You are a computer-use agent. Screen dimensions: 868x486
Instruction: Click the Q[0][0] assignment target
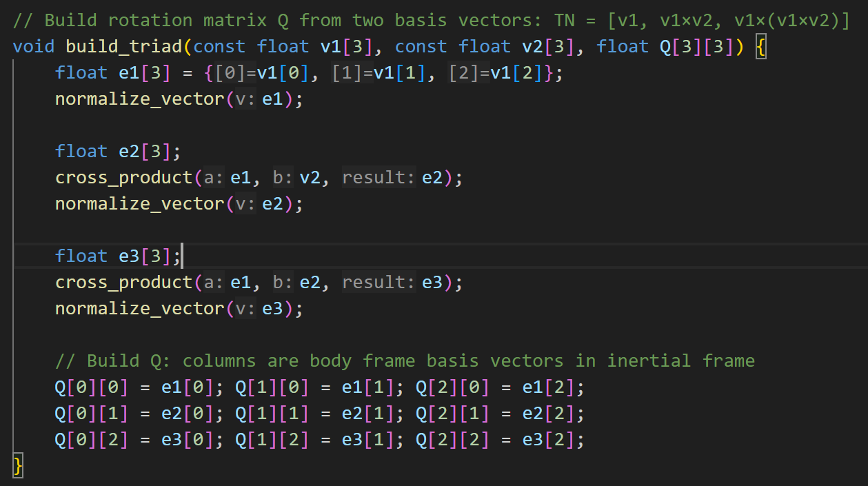92,387
